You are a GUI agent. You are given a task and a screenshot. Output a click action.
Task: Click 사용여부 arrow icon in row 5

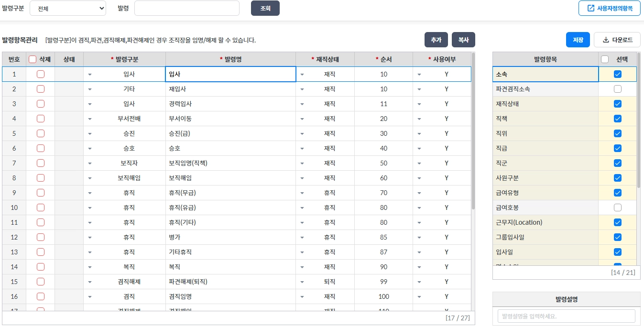click(x=419, y=134)
